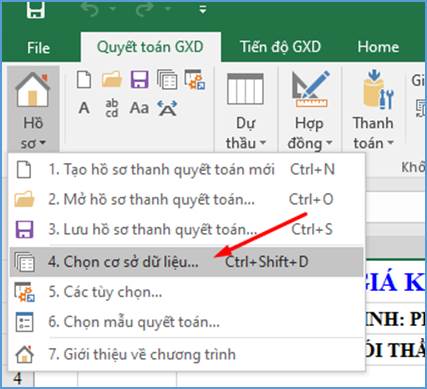Screen dimensions: 427x389
Task: Click the purple save floppy icon in ribbon
Action: pos(139,80)
